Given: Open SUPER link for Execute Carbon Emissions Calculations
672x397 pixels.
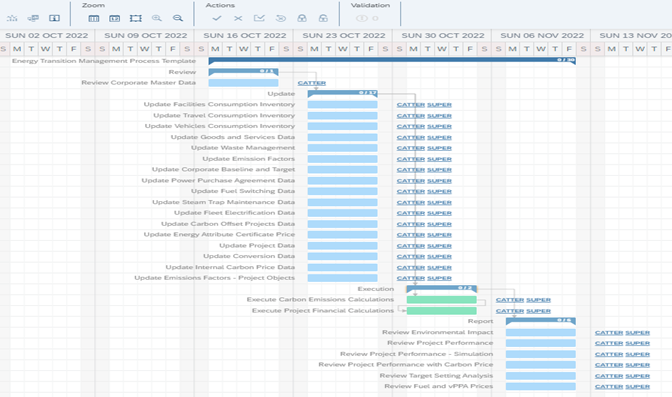Looking at the screenshot, I should 538,300.
